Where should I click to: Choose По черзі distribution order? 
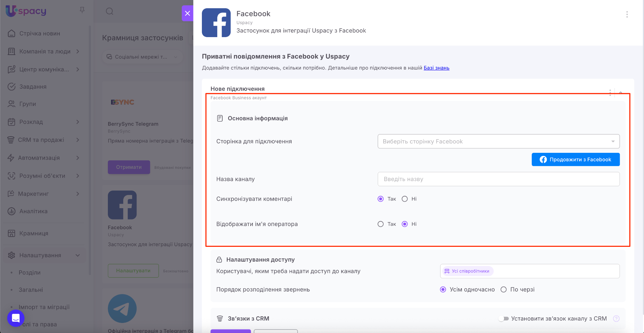pyautogui.click(x=503, y=290)
